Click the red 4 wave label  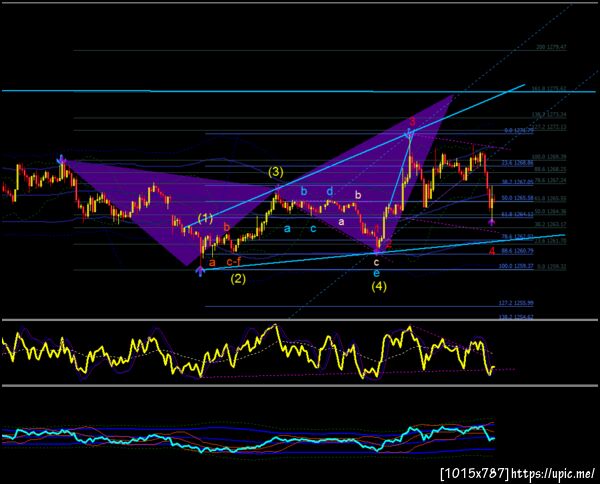(x=492, y=251)
